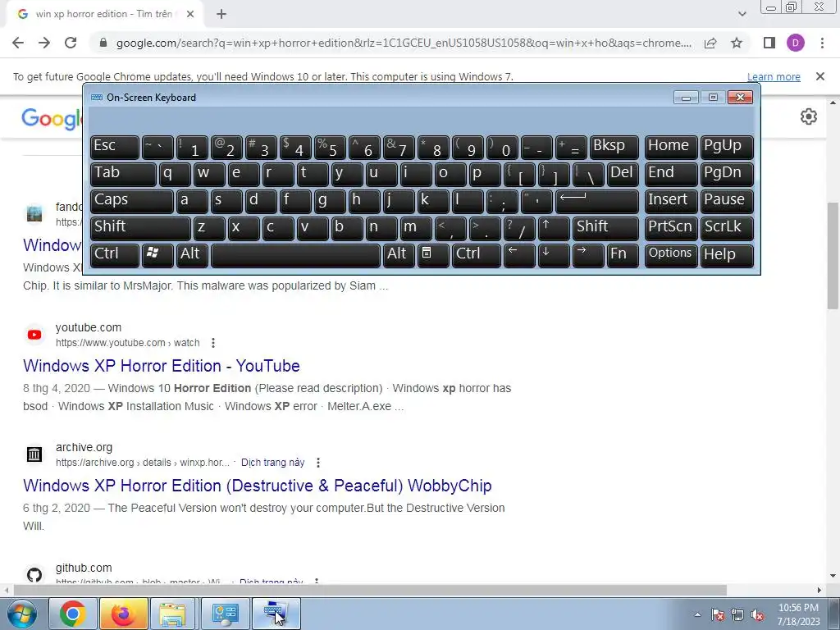Click the Insert key on On-Screen Keyboard
Viewport: 840px width, 630px height.
click(671, 201)
